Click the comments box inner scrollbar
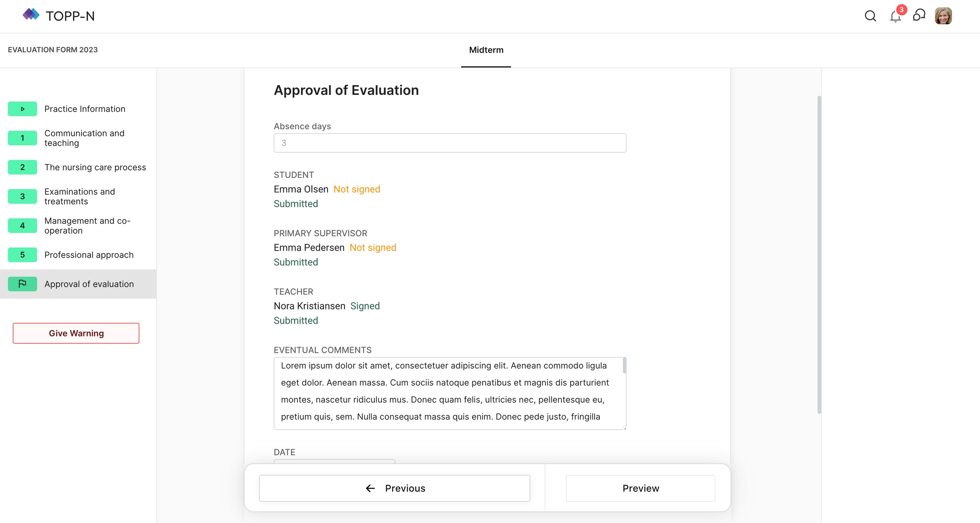The image size is (980, 523). tap(624, 366)
